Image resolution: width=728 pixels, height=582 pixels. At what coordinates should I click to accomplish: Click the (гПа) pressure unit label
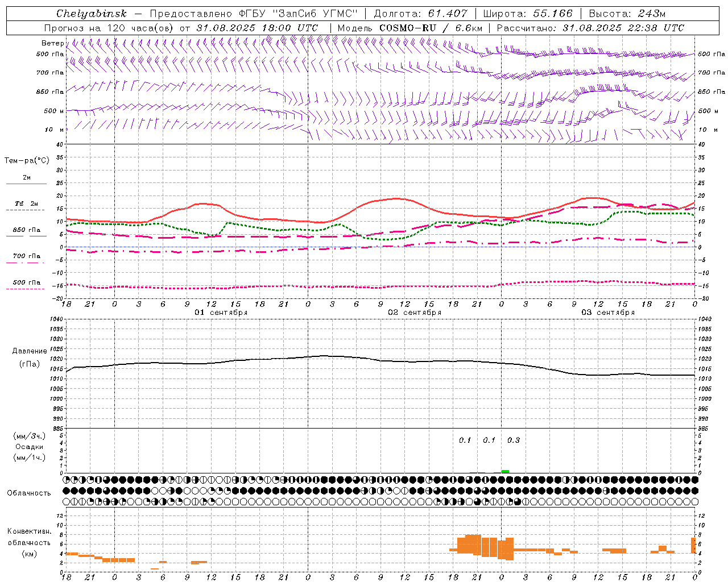pyautogui.click(x=29, y=364)
